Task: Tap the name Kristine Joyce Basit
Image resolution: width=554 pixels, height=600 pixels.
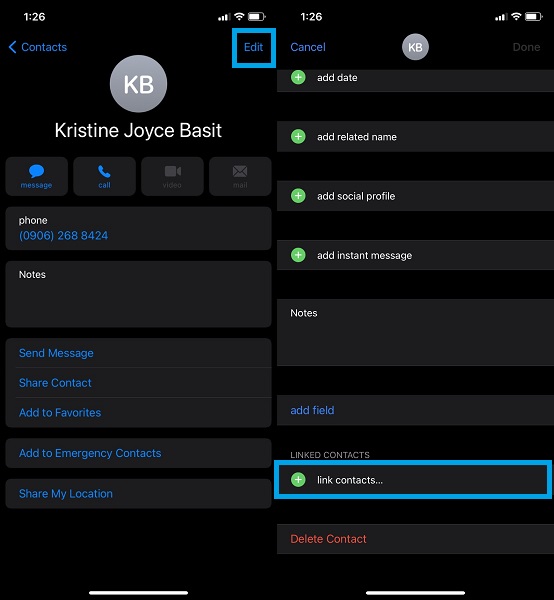Action: point(138,130)
